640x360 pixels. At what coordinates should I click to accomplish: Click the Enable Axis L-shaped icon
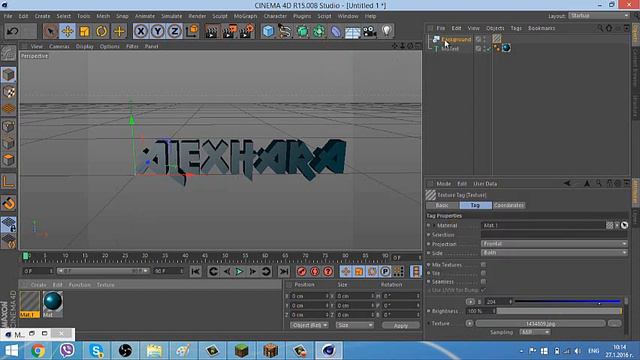(x=9, y=182)
